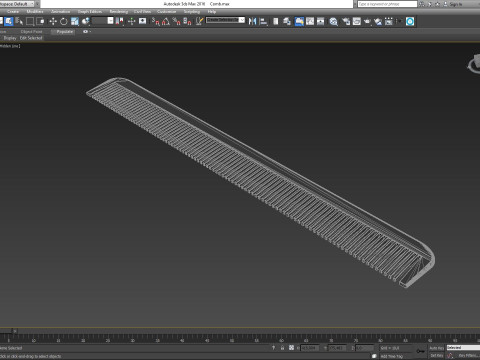Click the Z coordinate input field
This screenshot has width=480, height=360.
(x=364, y=348)
